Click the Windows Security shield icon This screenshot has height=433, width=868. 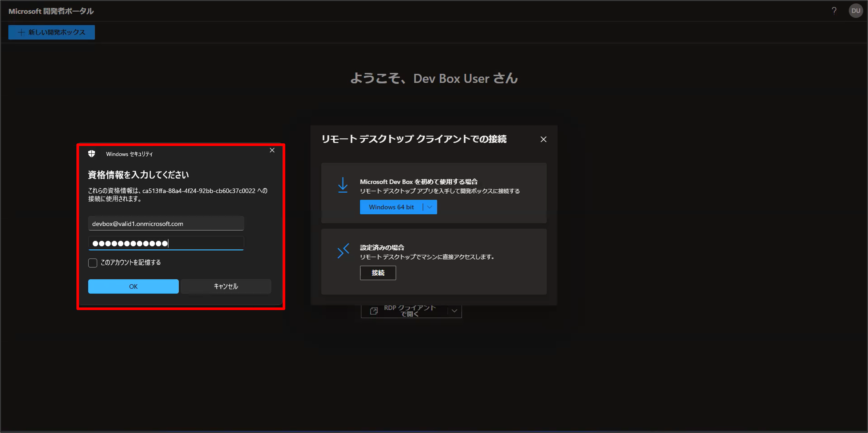pyautogui.click(x=92, y=154)
